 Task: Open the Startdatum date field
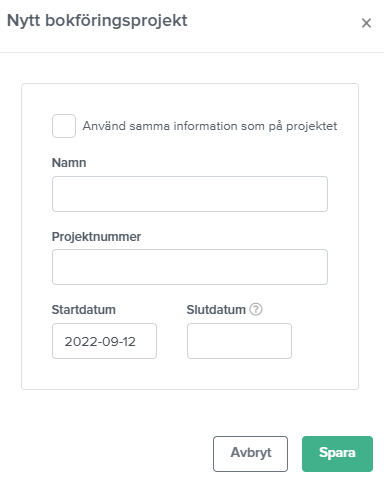coord(104,341)
